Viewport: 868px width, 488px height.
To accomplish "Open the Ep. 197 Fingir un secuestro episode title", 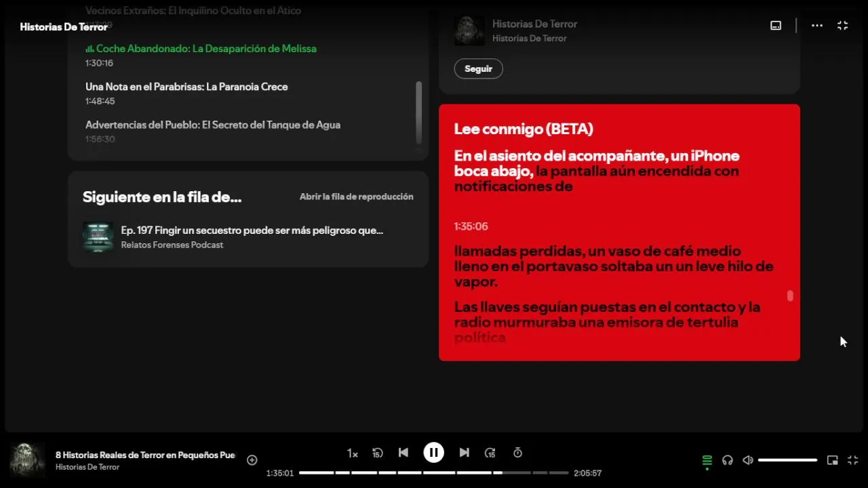I will pyautogui.click(x=252, y=230).
